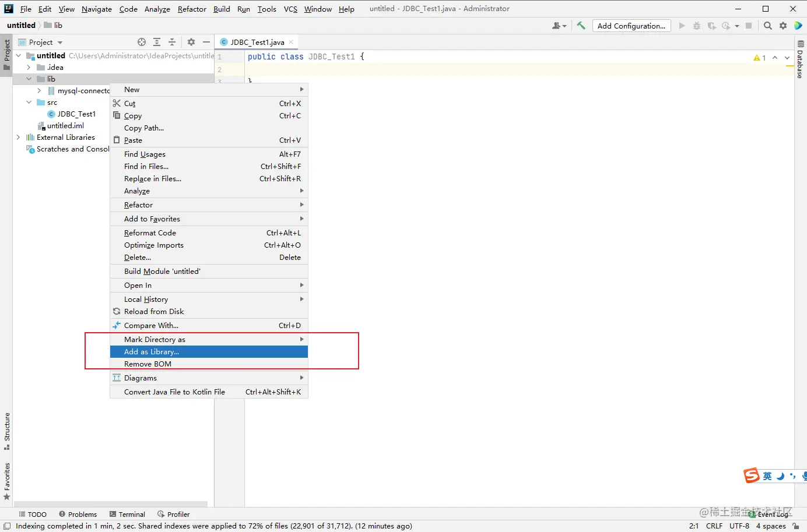
Task: Expand the .idea folder
Action: (29, 67)
